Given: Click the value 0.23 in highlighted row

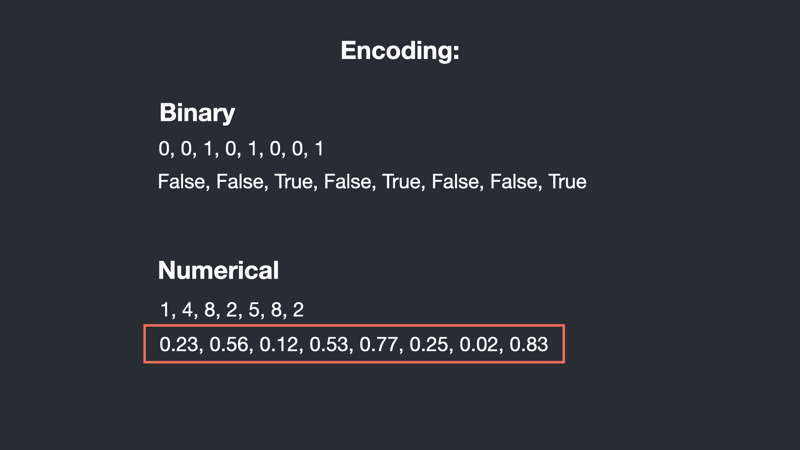Looking at the screenshot, I should (x=179, y=344).
